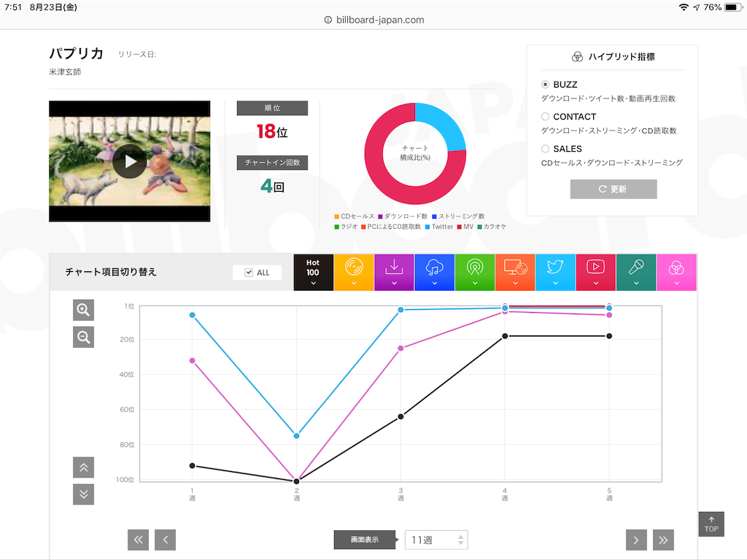Screen dimensions: 747x560
Task: Toggle the teal karaoke microphone chart icon
Action: [x=636, y=273]
